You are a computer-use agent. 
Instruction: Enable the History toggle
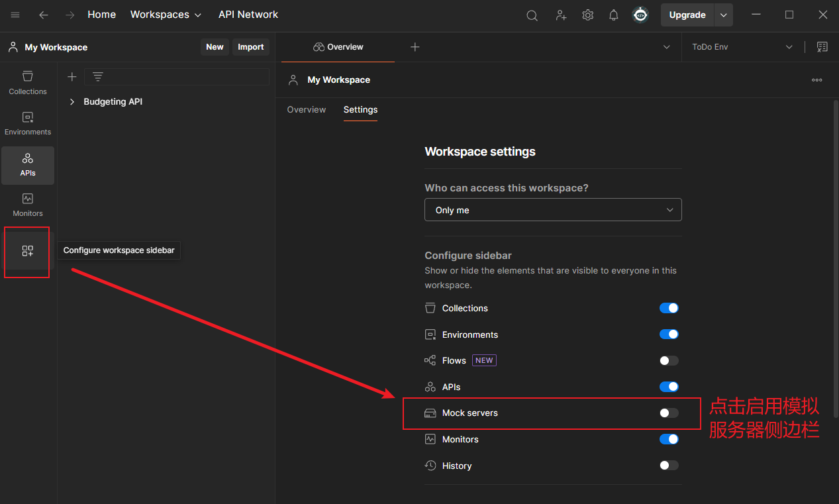[669, 466]
